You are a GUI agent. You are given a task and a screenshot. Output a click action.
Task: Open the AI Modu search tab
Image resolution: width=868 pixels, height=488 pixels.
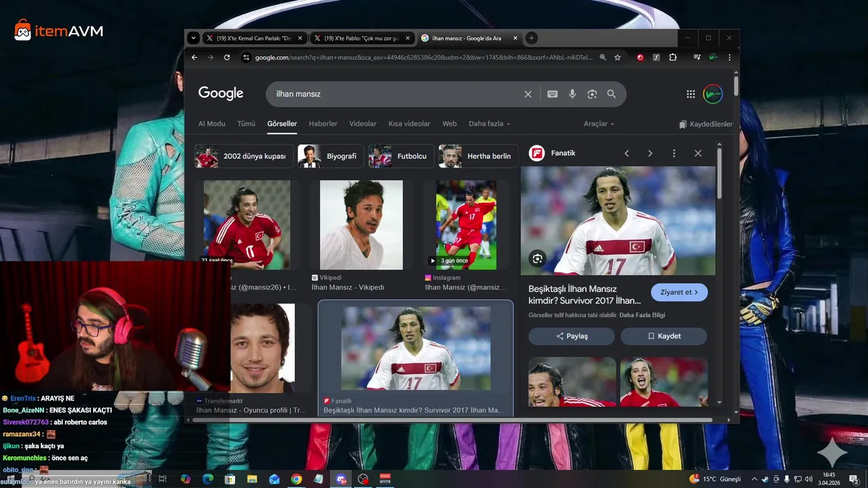[x=212, y=124]
